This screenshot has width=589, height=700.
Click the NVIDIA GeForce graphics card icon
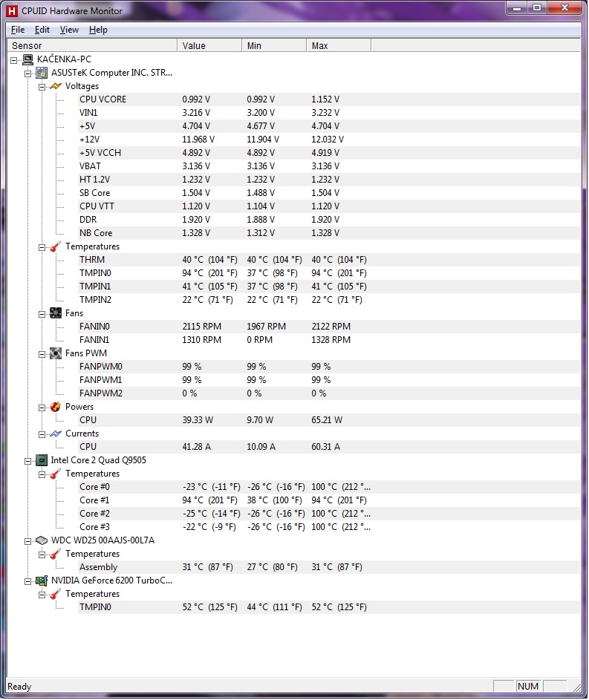coord(42,580)
